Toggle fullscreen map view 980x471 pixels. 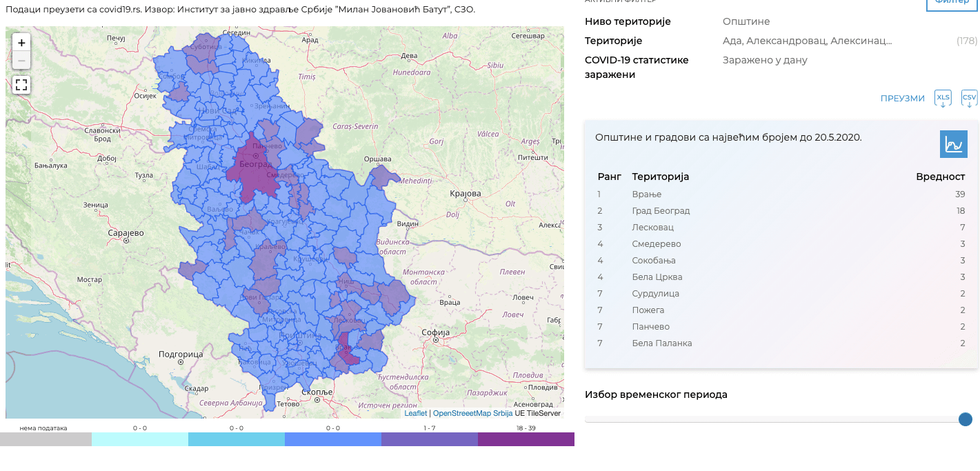pos(21,85)
